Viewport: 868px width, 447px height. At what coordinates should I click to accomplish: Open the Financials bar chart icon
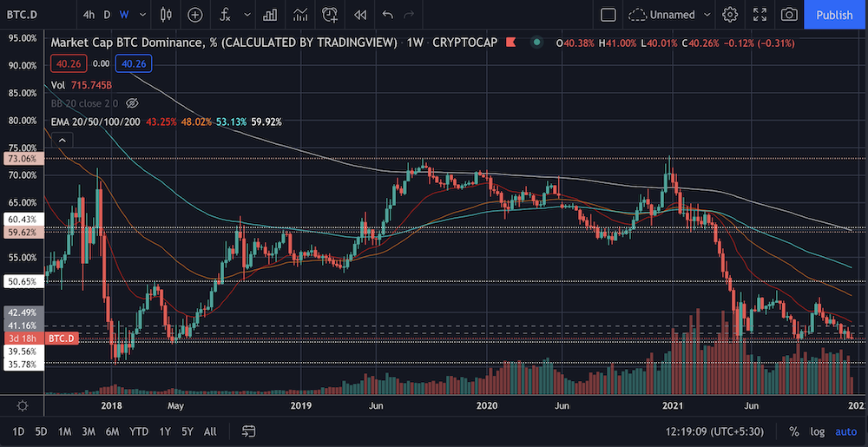click(x=270, y=15)
